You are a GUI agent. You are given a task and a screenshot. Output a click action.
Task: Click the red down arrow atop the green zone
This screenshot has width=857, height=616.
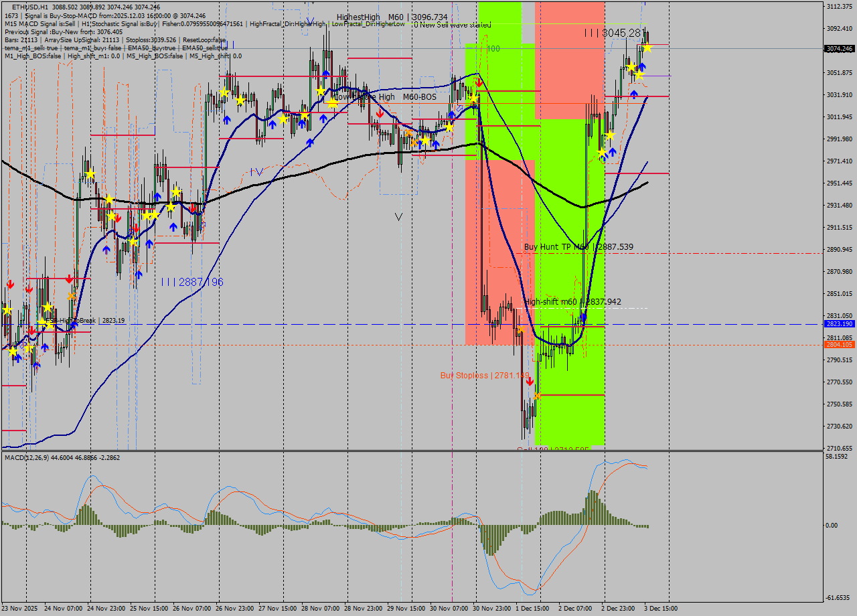point(479,82)
